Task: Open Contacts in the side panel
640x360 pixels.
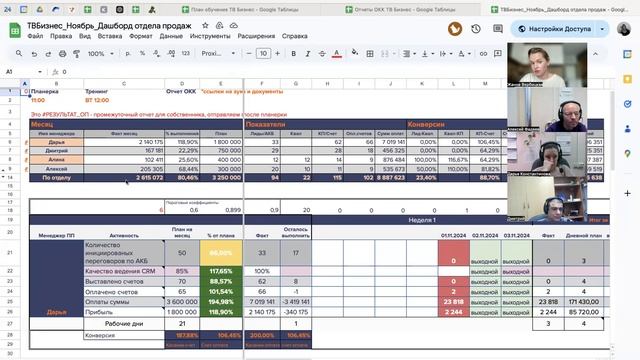Action: tap(627, 129)
